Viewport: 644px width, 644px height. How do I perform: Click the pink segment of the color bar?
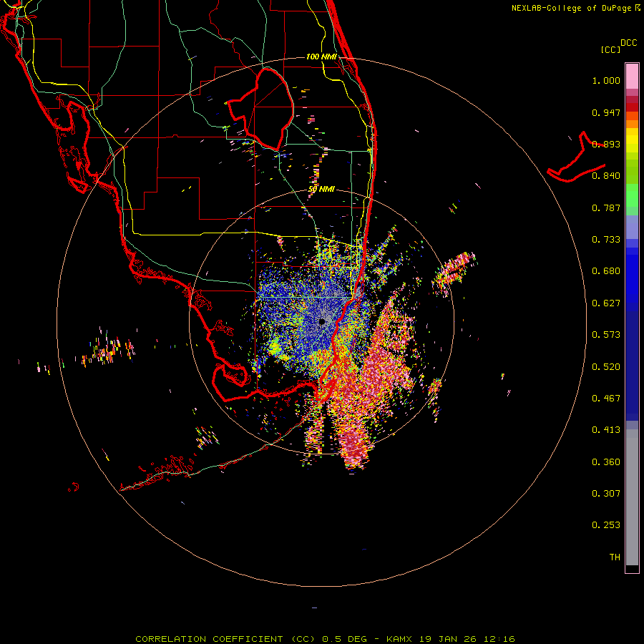tap(632, 76)
